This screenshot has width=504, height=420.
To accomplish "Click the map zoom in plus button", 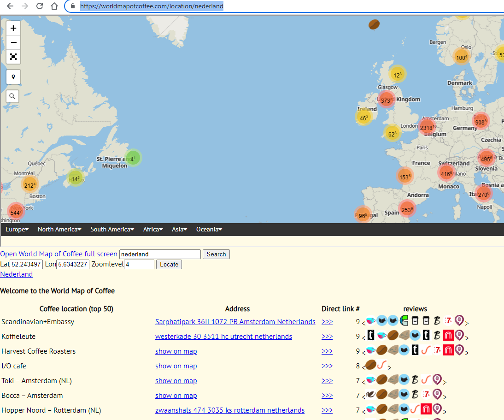I will [x=13, y=28].
